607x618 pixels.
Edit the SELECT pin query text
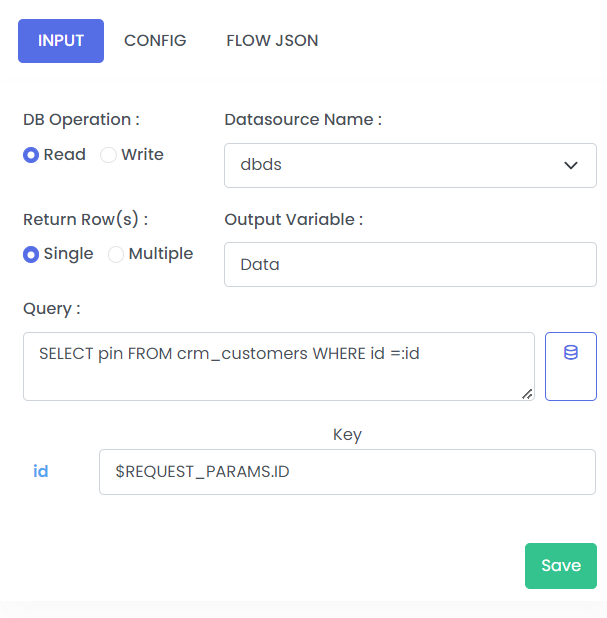point(279,366)
